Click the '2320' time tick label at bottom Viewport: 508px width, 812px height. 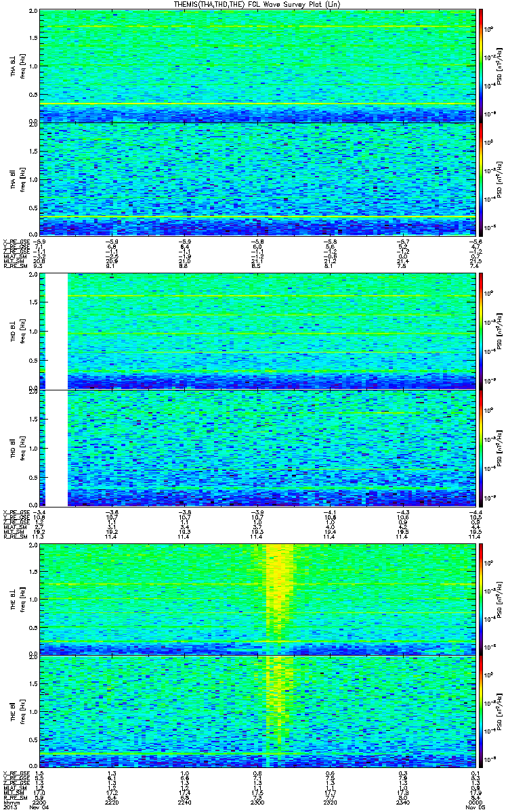tap(330, 801)
